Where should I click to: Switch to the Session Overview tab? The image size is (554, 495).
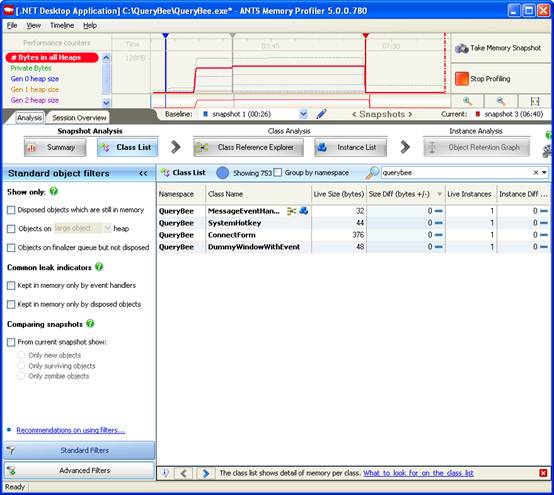[x=79, y=118]
